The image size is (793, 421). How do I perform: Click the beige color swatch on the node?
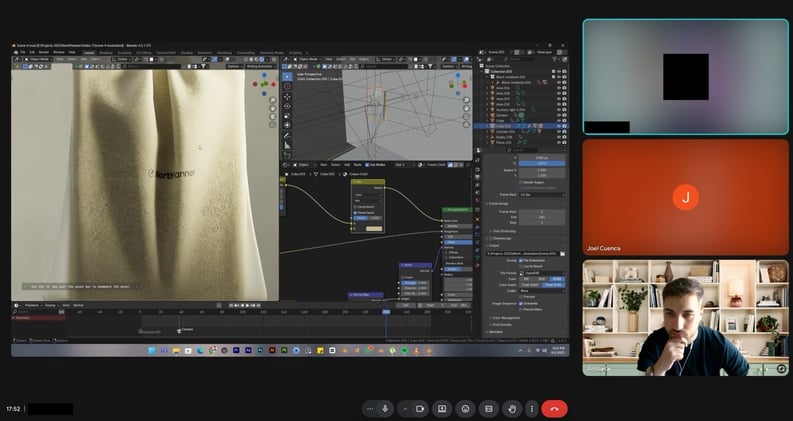[x=372, y=229]
